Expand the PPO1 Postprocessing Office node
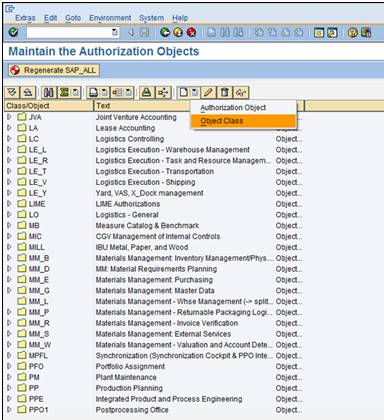This screenshot has height=420, width=384. pyautogui.click(x=9, y=409)
